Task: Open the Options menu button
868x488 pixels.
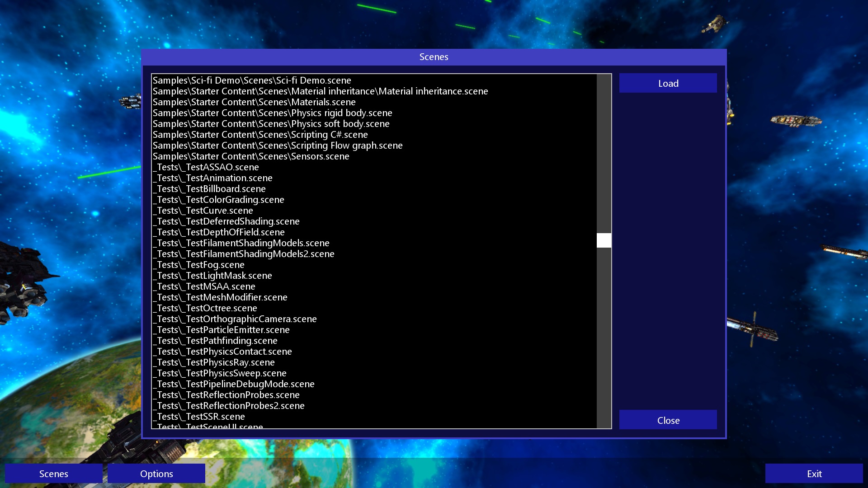Action: tap(156, 474)
